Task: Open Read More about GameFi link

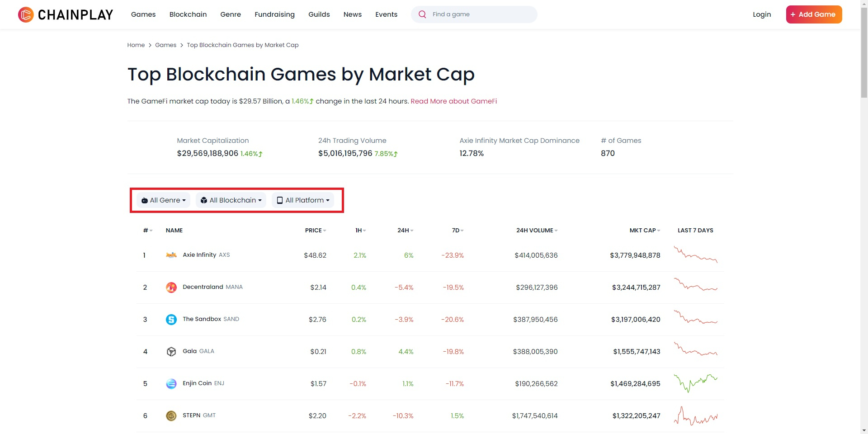Action: [454, 101]
